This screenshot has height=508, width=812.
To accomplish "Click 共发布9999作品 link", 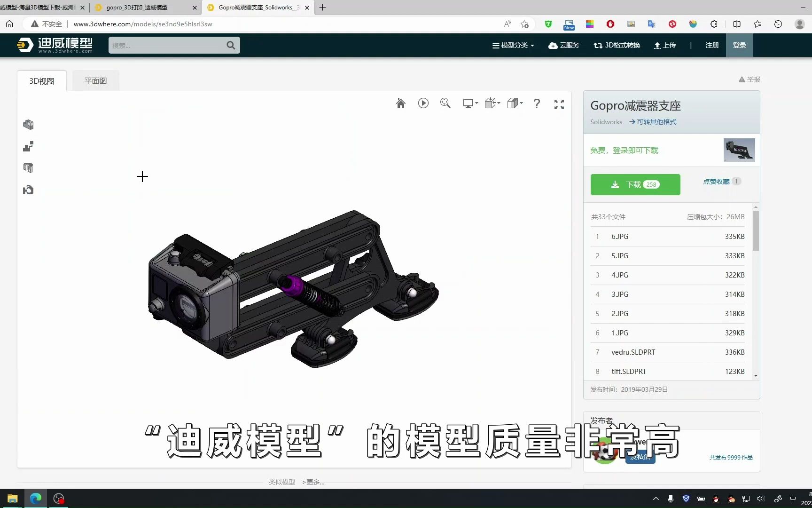I will pos(731,457).
